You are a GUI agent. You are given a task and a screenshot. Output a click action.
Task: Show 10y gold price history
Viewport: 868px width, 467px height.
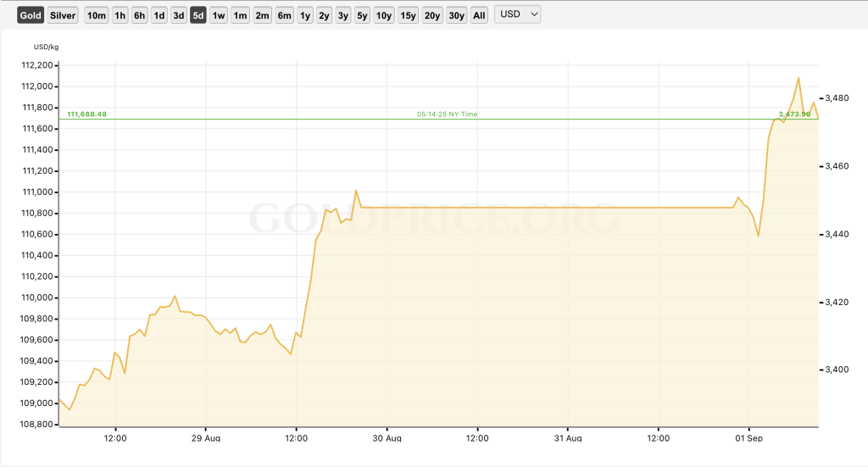tap(384, 15)
